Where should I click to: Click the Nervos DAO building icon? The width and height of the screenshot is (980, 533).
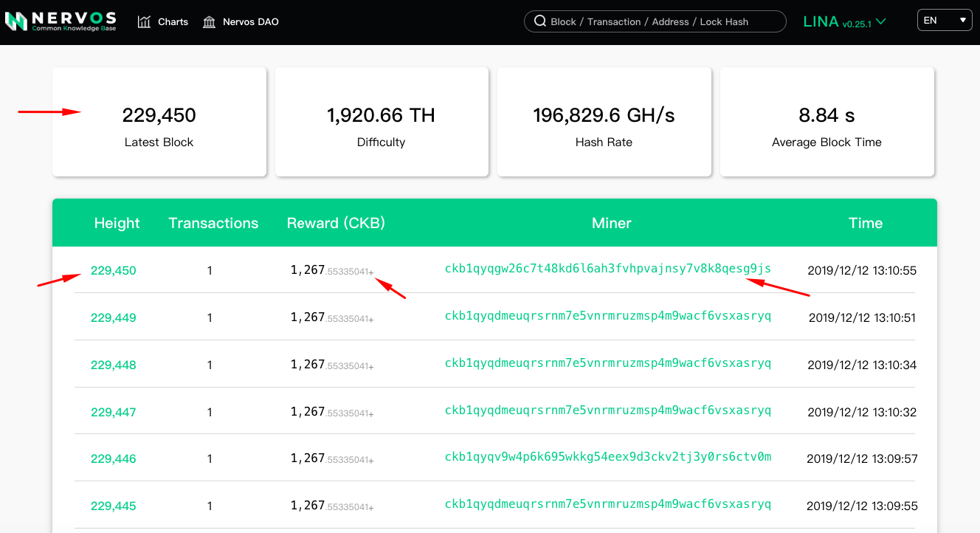(210, 21)
